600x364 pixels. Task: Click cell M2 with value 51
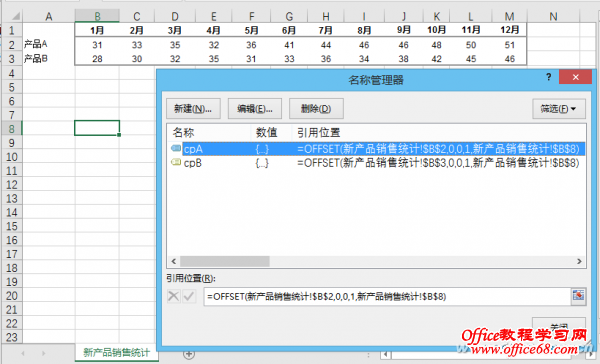pyautogui.click(x=509, y=45)
